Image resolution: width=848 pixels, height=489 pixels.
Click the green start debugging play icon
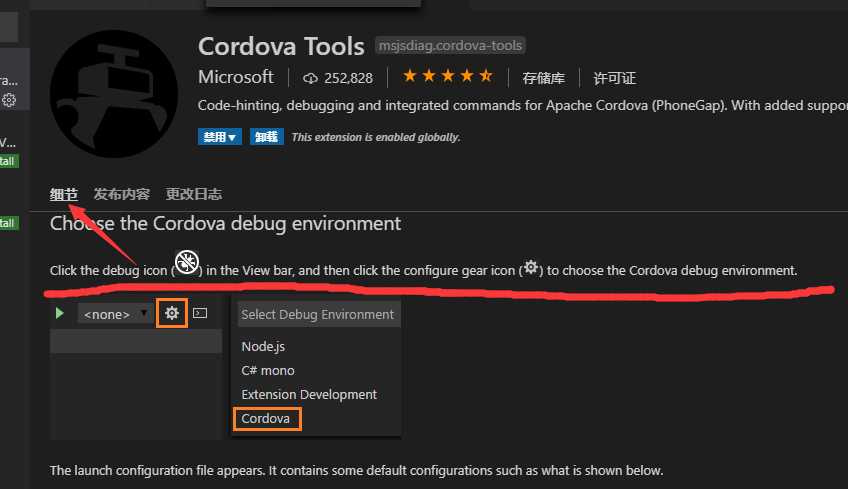[x=59, y=313]
